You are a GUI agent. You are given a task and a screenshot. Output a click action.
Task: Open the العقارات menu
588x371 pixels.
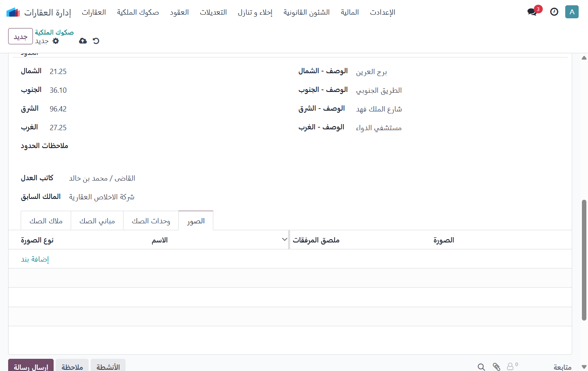tap(94, 12)
